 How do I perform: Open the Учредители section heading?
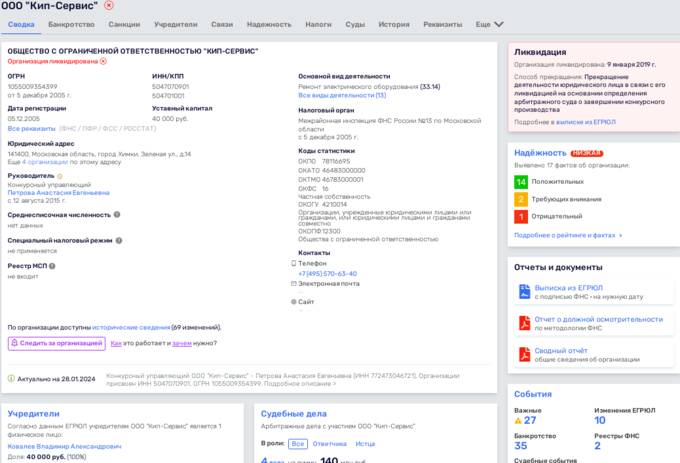33,414
